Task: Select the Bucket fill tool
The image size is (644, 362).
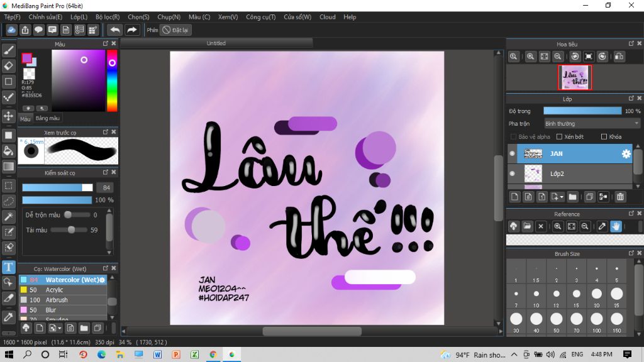Action: [9, 151]
